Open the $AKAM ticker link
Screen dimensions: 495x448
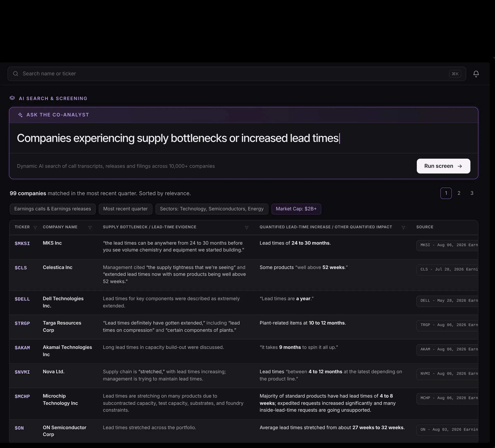[22, 348]
